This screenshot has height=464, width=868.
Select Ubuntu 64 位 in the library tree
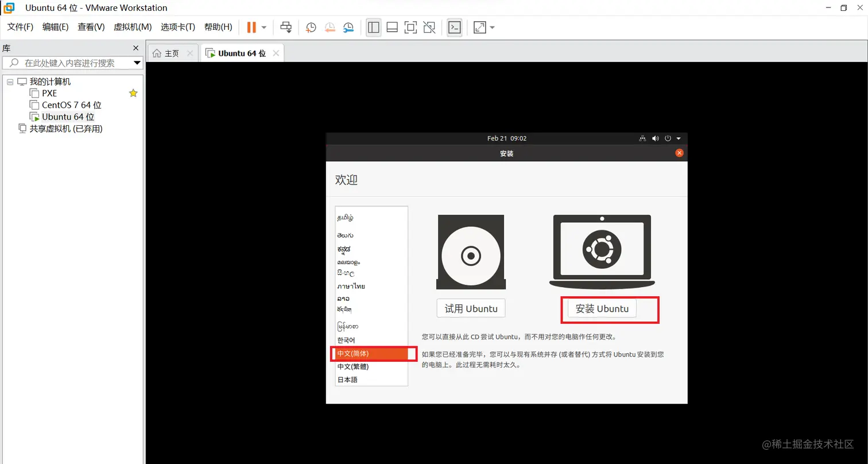pos(68,117)
